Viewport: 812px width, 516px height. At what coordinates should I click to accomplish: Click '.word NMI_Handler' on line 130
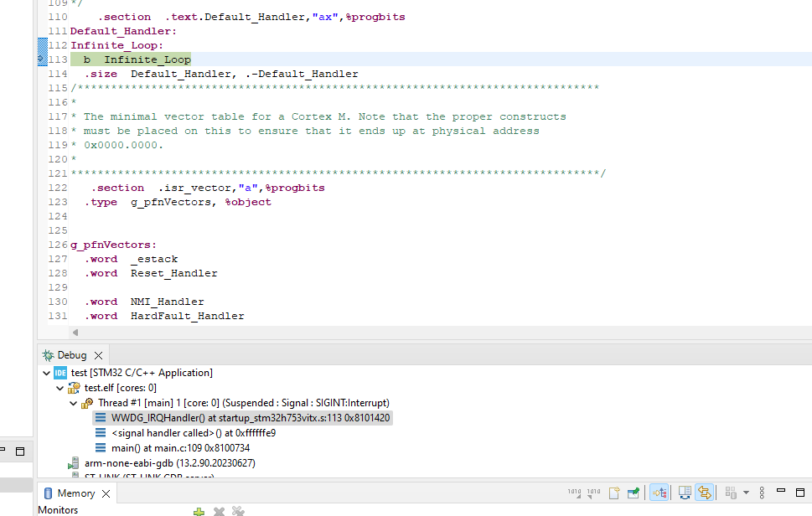click(x=144, y=302)
